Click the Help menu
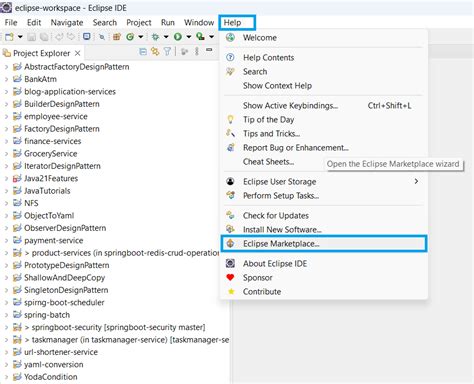 click(x=232, y=23)
